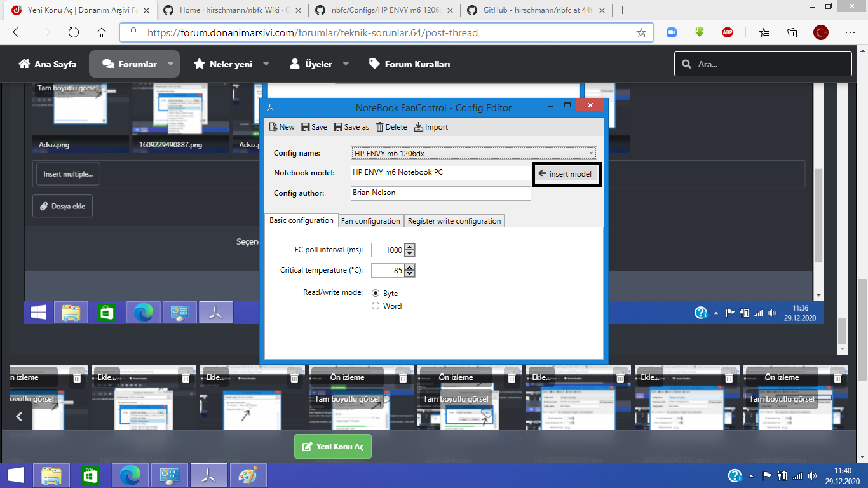Image resolution: width=868 pixels, height=488 pixels.
Task: Open a new browser tab
Action: click(x=622, y=10)
